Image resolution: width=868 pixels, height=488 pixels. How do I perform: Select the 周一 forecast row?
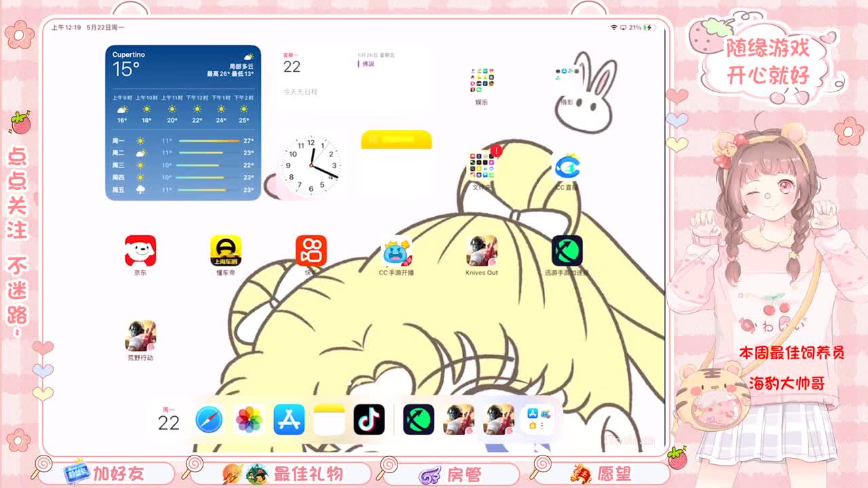click(183, 141)
